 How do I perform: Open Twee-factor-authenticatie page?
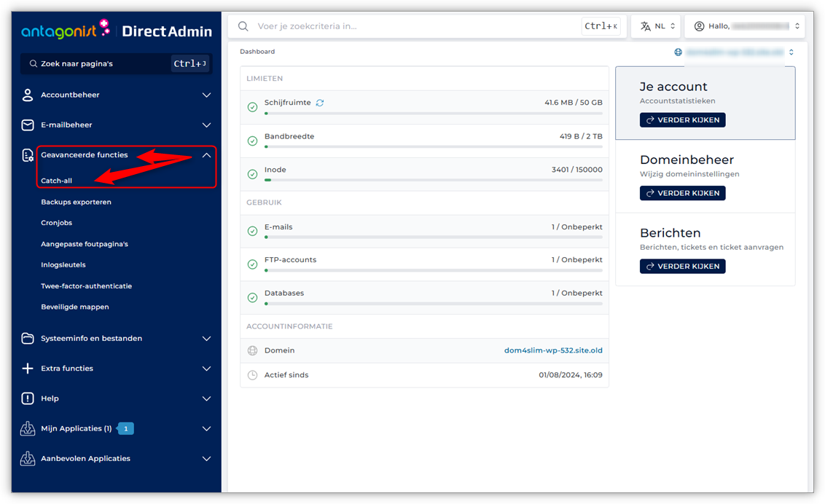point(86,286)
